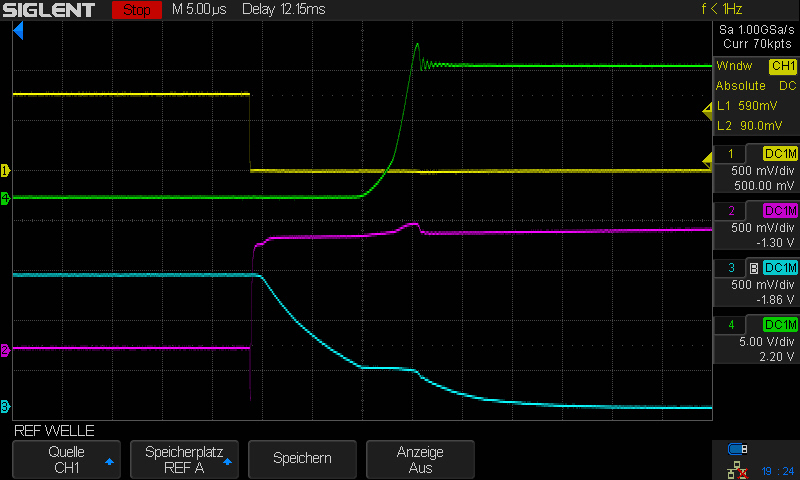Viewport: 800px width, 480px height.
Task: Open channel 3 settings box
Action: (756, 283)
